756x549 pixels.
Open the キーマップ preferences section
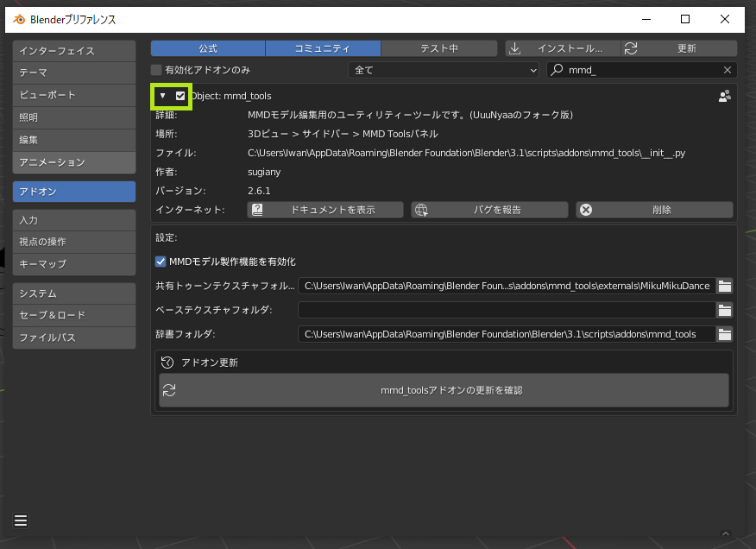point(74,264)
